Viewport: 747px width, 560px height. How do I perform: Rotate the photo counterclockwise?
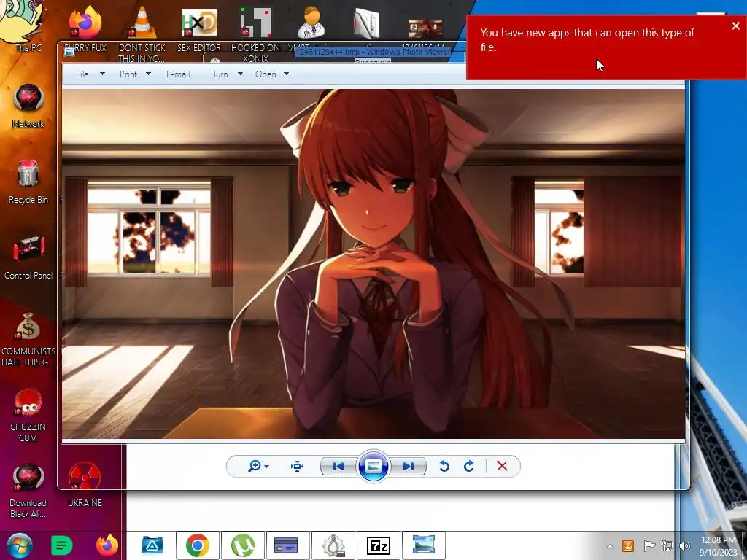pos(444,466)
